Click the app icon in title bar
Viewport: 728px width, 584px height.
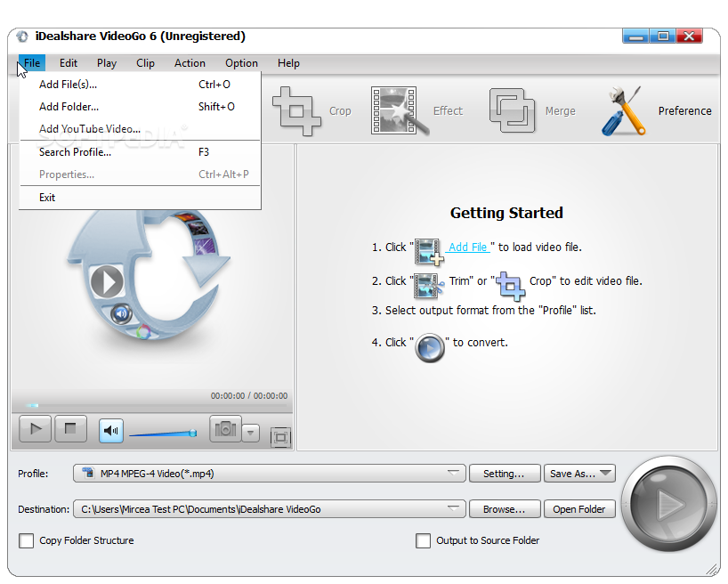click(x=22, y=36)
